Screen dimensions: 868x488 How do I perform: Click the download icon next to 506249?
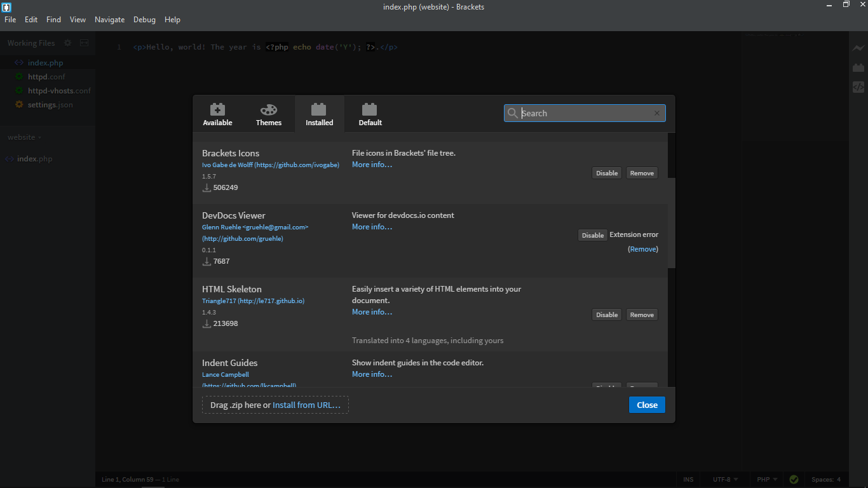207,187
